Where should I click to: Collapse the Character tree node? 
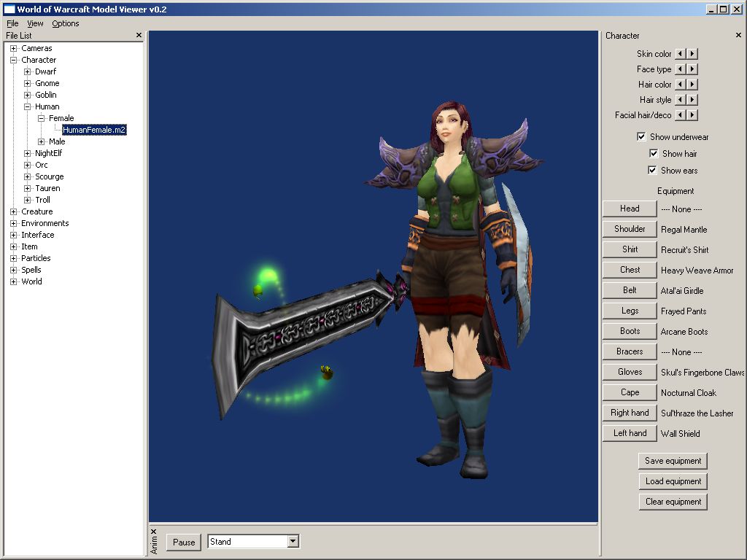(x=13, y=60)
